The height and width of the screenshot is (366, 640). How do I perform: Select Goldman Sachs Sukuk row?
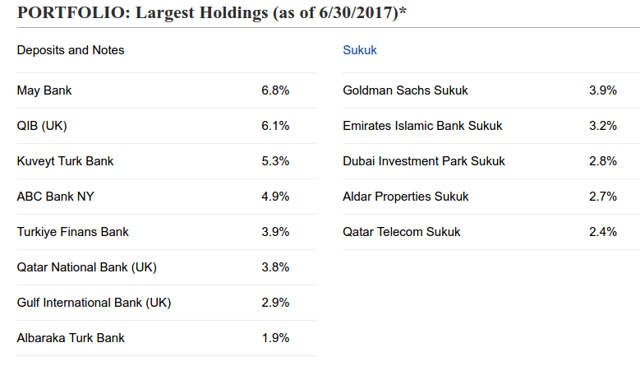pyautogui.click(x=491, y=91)
